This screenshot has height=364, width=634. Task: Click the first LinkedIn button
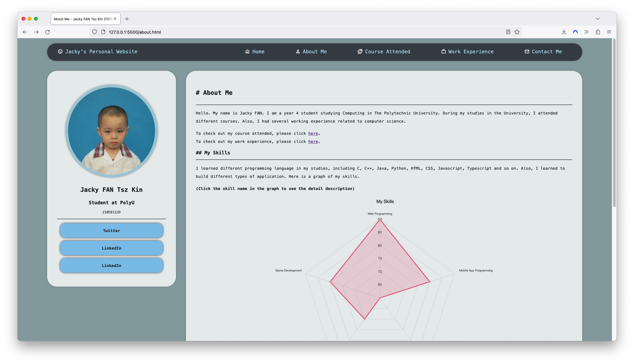pos(111,248)
